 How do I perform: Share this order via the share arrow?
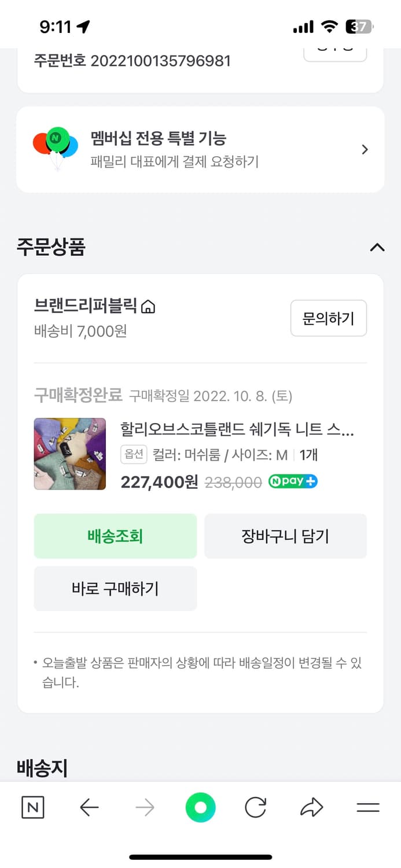312,807
